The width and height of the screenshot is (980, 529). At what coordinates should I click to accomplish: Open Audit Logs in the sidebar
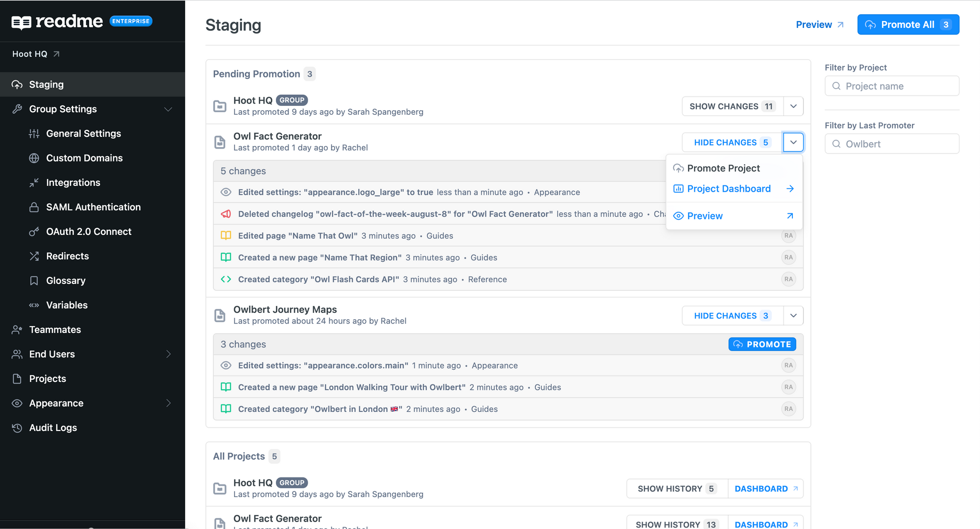pos(93,428)
